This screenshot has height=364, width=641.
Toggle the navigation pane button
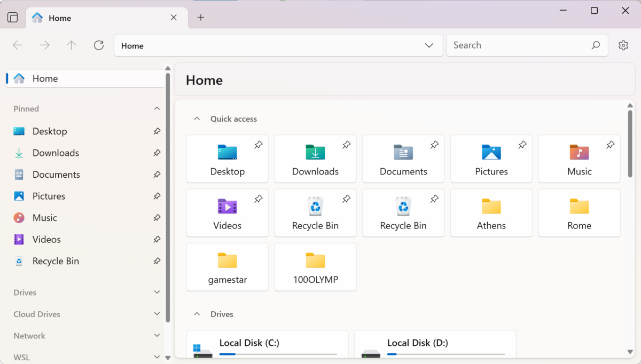point(12,17)
